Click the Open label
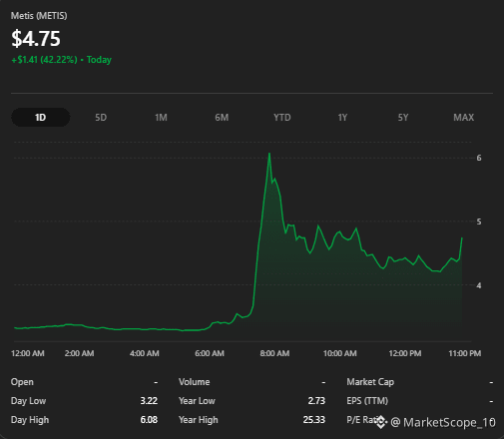504x439 pixels. click(x=22, y=382)
